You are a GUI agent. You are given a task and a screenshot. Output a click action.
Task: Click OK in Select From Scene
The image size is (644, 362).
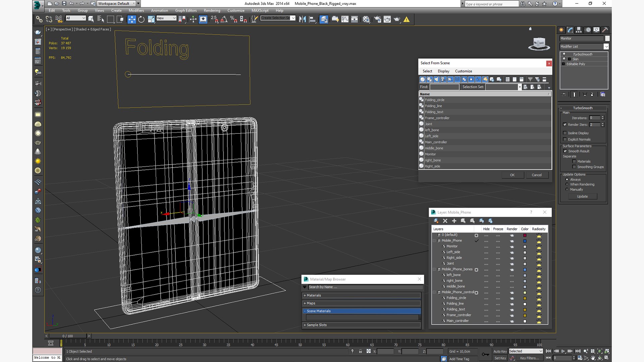(512, 175)
